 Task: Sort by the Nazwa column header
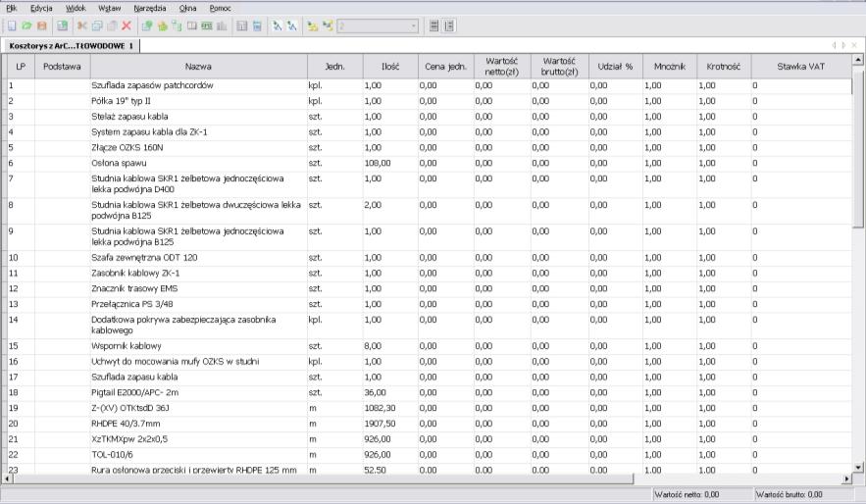198,67
